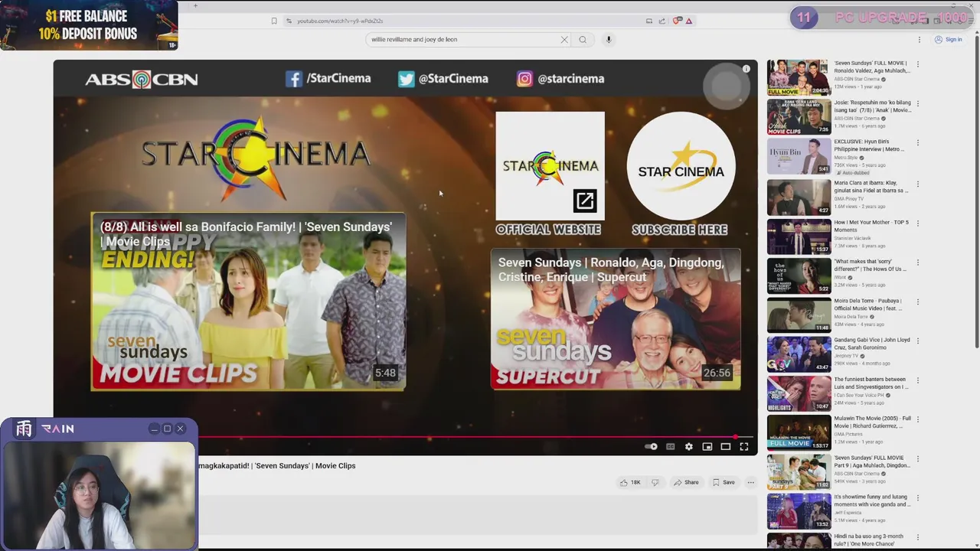Screen dimensions: 980x551
Task: Like the video with thumbs up
Action: coord(629,482)
